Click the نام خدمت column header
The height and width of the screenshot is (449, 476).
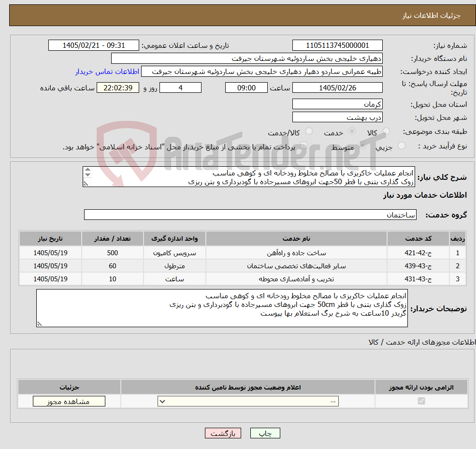[296, 239]
